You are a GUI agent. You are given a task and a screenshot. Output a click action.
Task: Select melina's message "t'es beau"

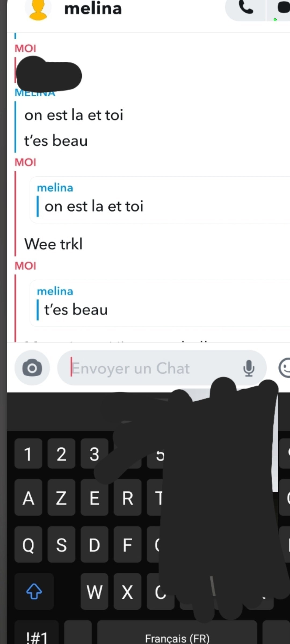[56, 141]
